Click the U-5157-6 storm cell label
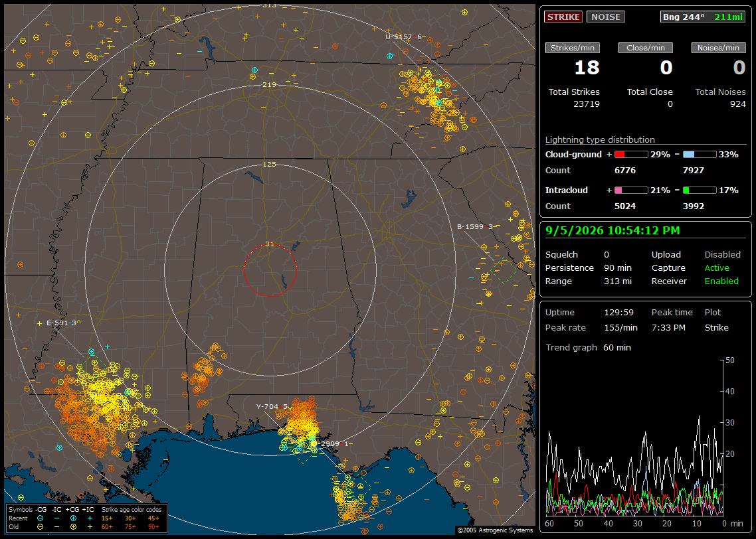Image resolution: width=756 pixels, height=539 pixels. pos(404,37)
